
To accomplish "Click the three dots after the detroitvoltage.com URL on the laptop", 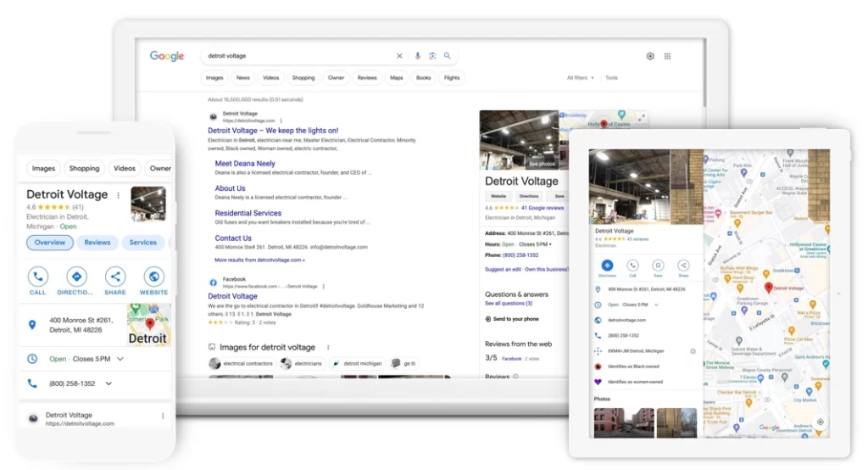I will coord(281,120).
